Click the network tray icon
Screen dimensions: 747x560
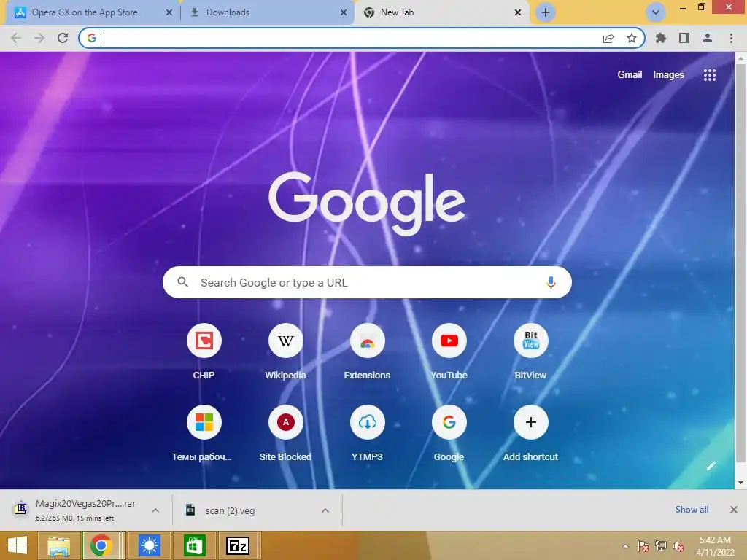click(x=661, y=546)
